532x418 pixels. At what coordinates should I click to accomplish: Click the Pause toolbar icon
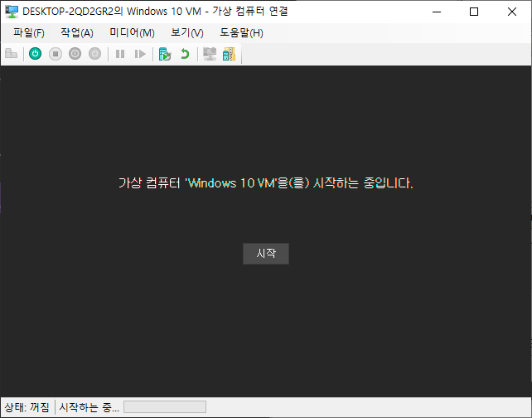(x=120, y=54)
